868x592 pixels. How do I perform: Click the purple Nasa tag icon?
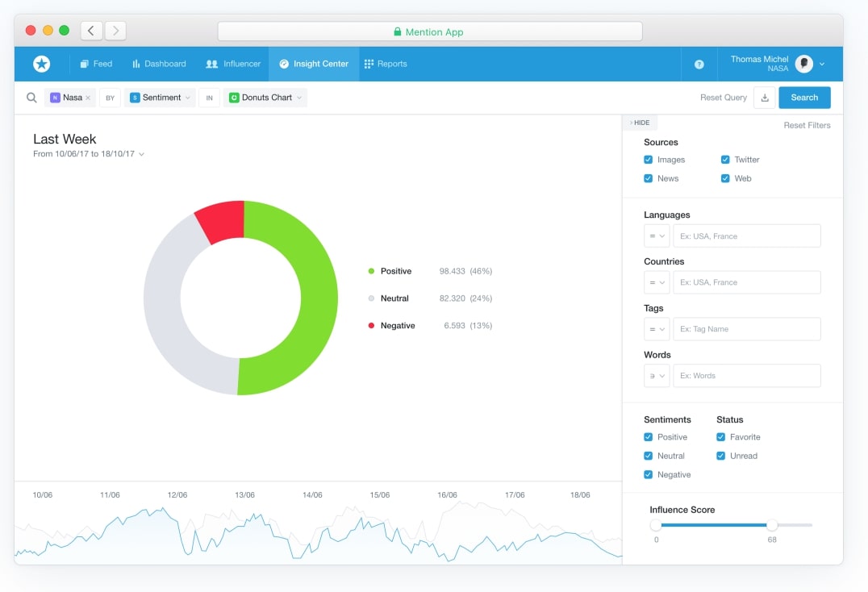[x=55, y=98]
